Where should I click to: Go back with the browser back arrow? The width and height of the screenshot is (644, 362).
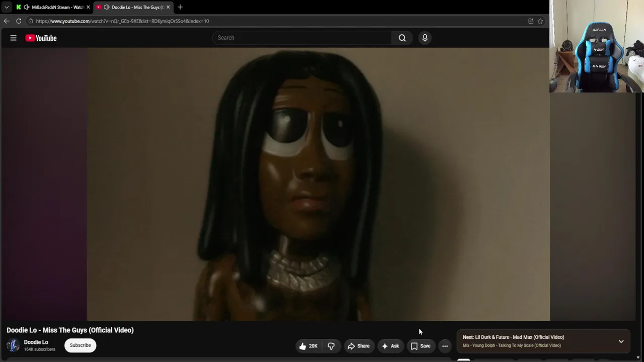pos(6,21)
